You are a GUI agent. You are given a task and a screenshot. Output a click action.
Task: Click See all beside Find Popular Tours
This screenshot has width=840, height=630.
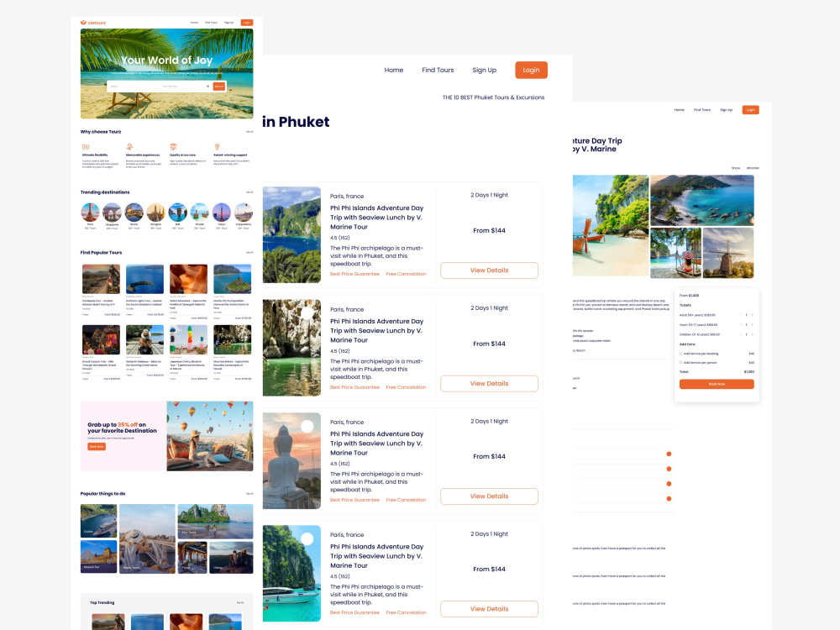pyautogui.click(x=249, y=252)
